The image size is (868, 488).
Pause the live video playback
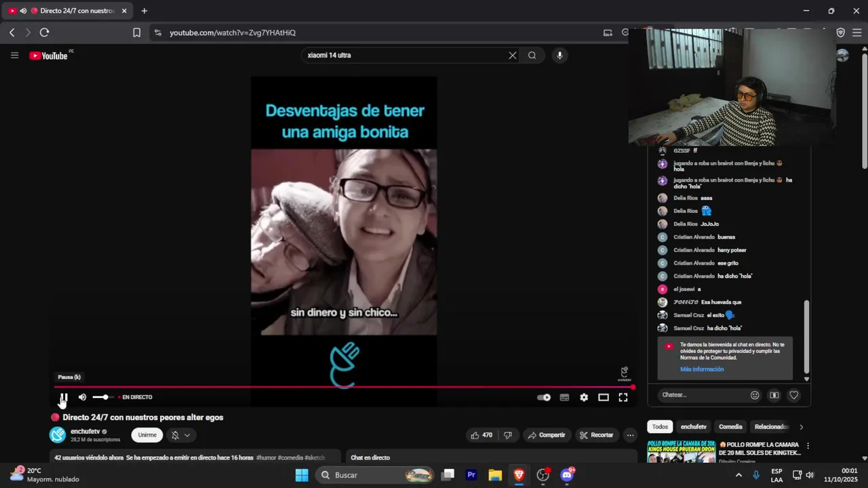click(x=63, y=397)
